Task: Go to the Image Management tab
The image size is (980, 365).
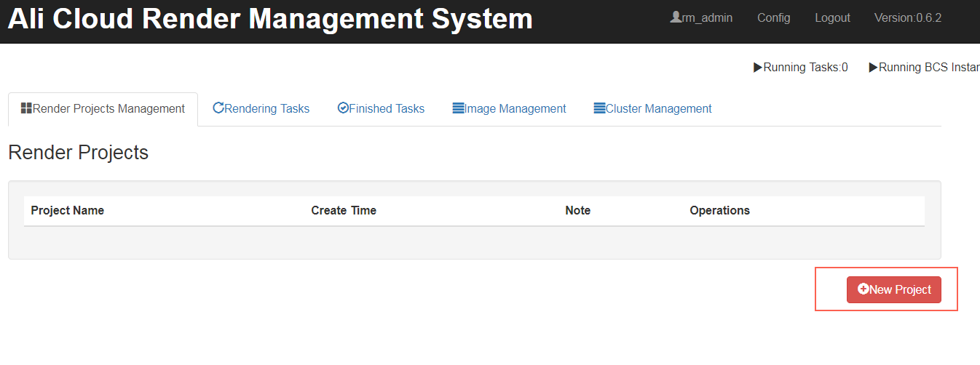Action: pyautogui.click(x=509, y=109)
